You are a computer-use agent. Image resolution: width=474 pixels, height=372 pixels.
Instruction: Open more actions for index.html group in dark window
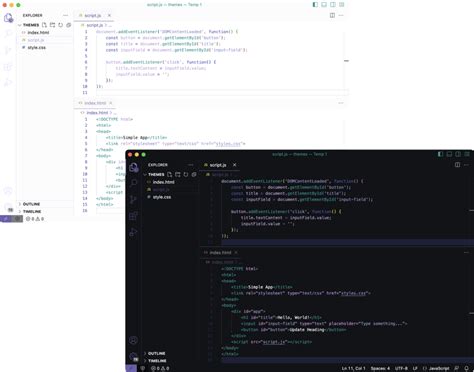[466, 252]
